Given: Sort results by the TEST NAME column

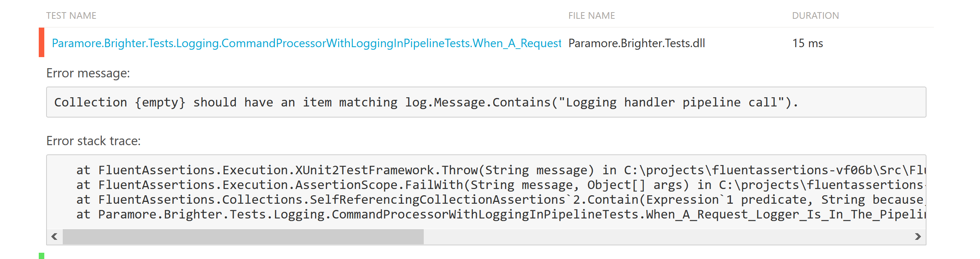Looking at the screenshot, I should tap(71, 15).
